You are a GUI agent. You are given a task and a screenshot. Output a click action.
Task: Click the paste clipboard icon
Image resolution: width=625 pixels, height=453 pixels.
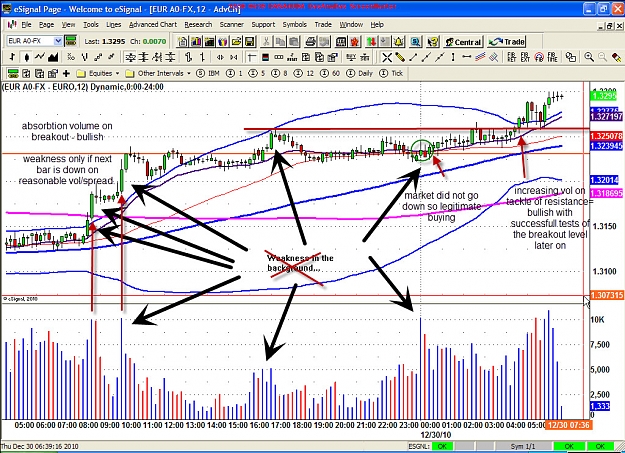pos(294,41)
